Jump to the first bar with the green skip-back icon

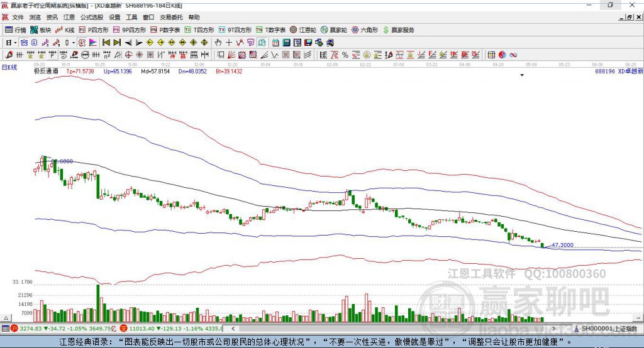106,43
